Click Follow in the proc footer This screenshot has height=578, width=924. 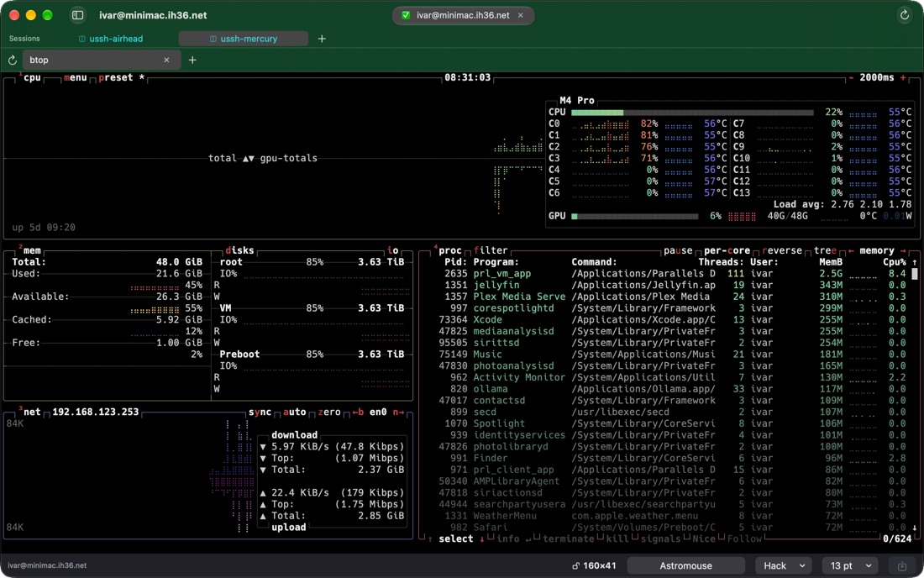(x=744, y=539)
